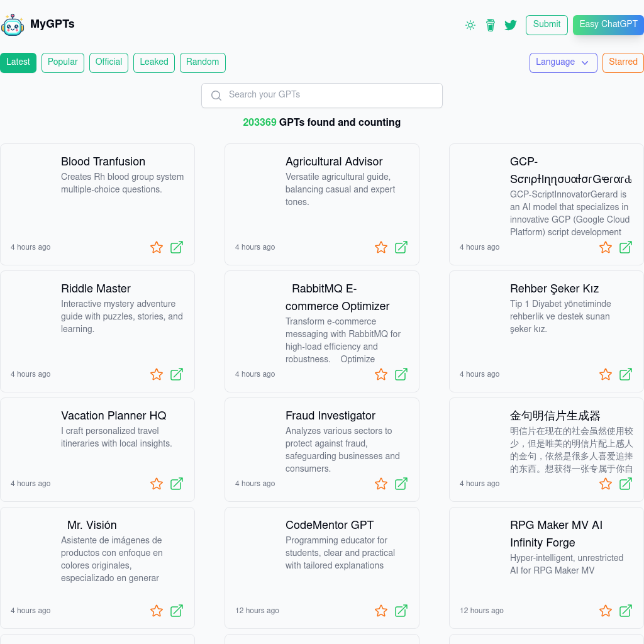Viewport: 644px width, 644px height.
Task: Open Fraud Investigator external link icon
Action: [401, 484]
